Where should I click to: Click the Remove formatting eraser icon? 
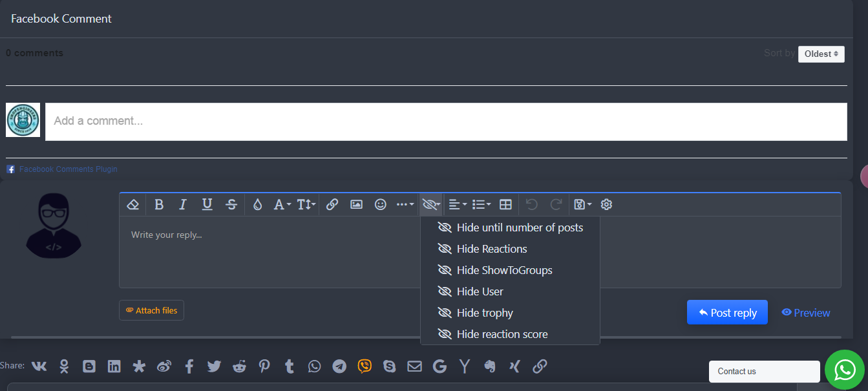133,204
